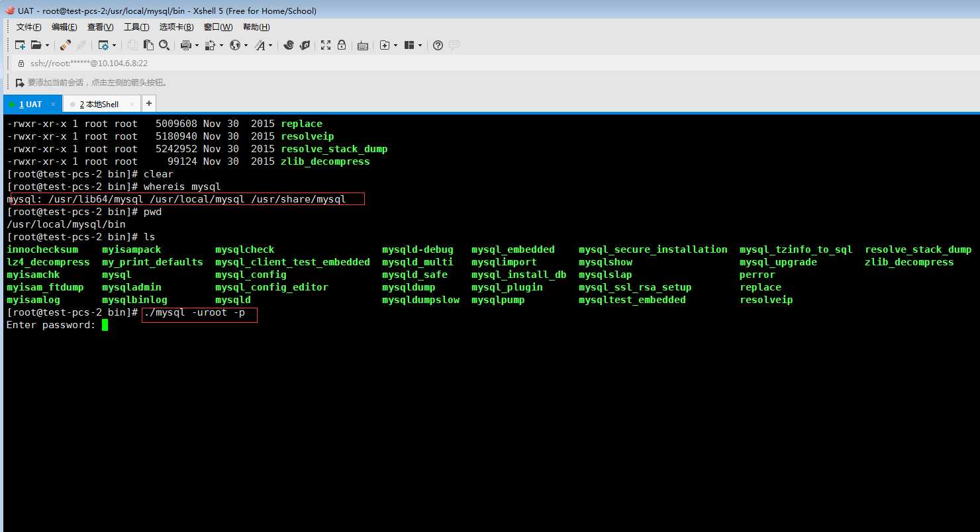Open the 工具(T) menu

(x=136, y=27)
